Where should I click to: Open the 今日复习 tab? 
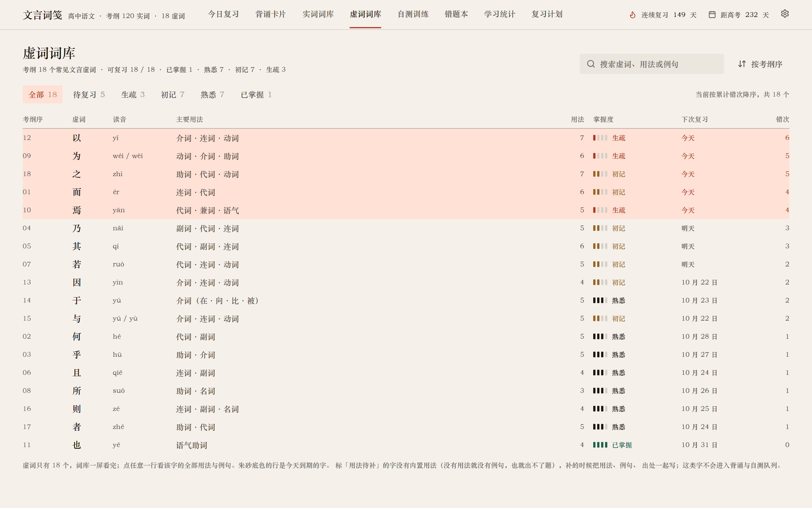(223, 14)
